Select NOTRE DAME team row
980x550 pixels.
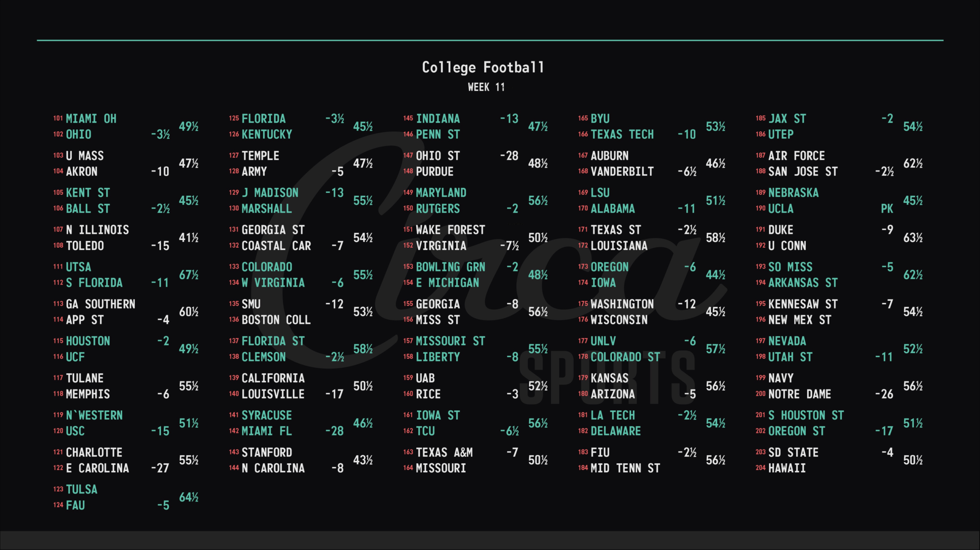(x=799, y=394)
